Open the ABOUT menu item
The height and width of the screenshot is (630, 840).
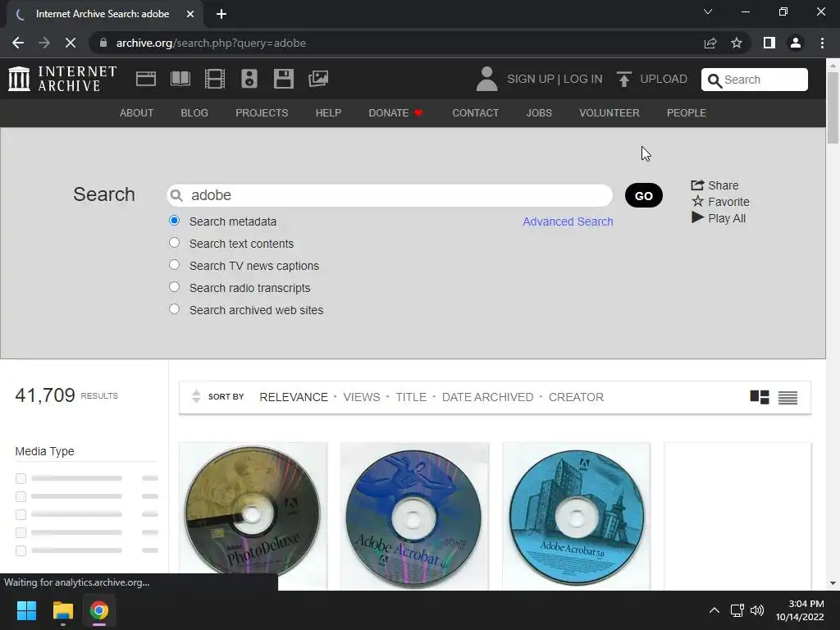coord(137,113)
